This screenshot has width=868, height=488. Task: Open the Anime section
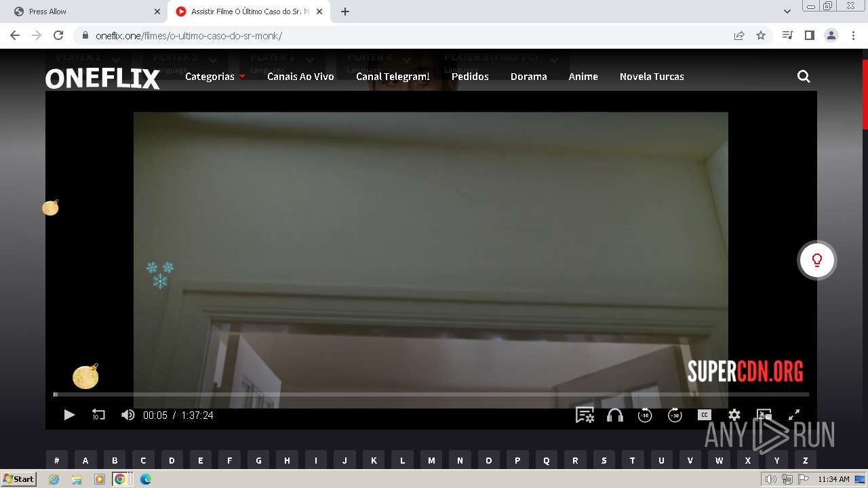[583, 77]
